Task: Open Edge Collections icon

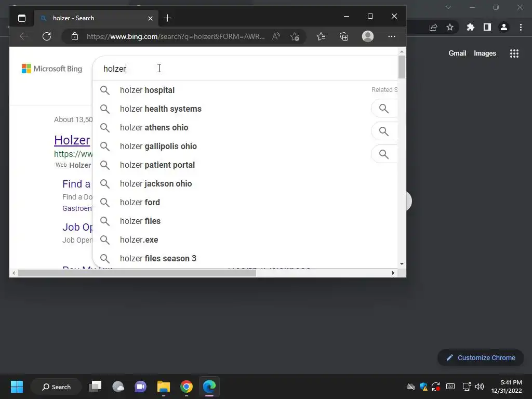Action: coord(344,36)
